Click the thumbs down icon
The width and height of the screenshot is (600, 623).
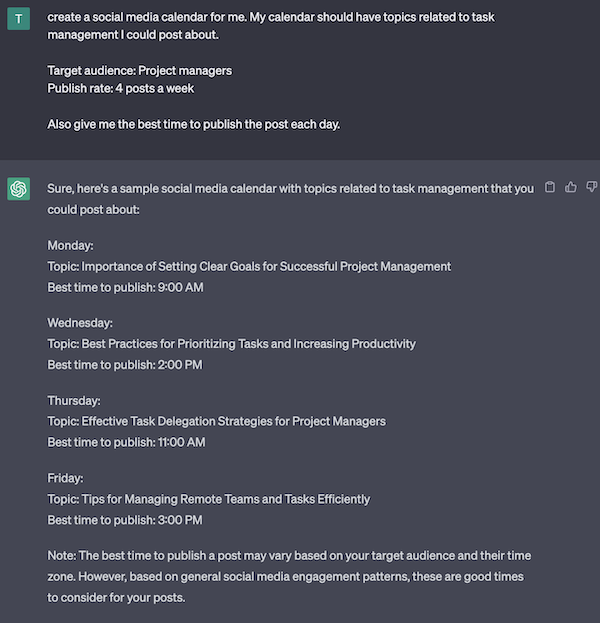pyautogui.click(x=592, y=187)
